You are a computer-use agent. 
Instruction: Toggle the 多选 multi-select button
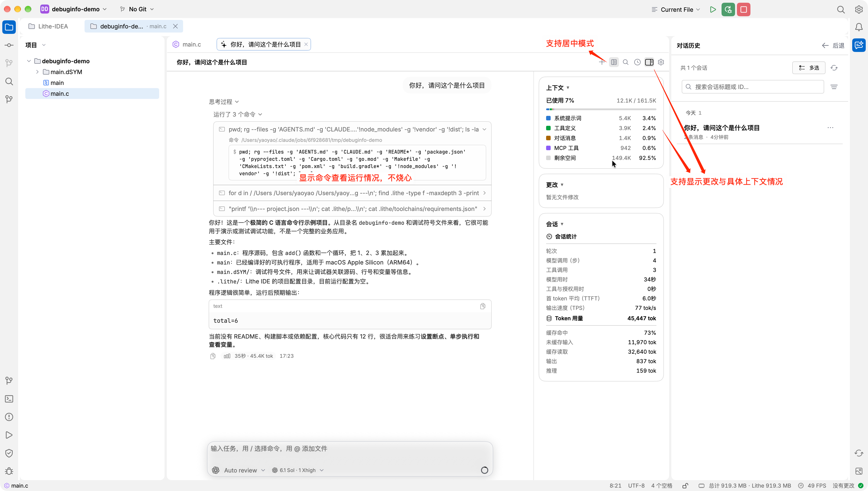(809, 68)
